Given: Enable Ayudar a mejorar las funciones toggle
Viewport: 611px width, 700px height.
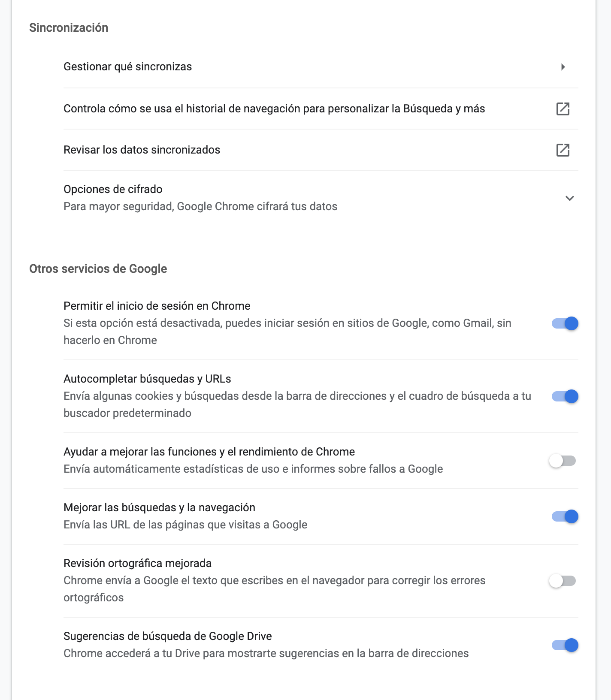Looking at the screenshot, I should tap(563, 461).
